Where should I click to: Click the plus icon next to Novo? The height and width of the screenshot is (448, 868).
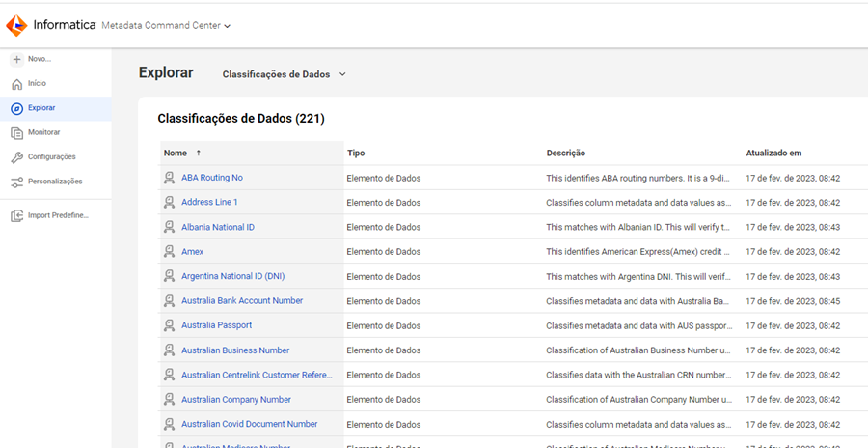point(17,59)
